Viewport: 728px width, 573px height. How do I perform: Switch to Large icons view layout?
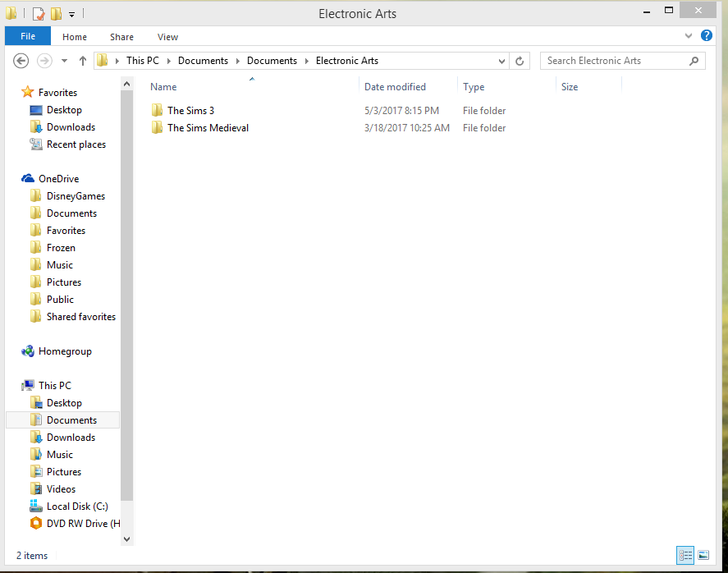click(x=703, y=556)
